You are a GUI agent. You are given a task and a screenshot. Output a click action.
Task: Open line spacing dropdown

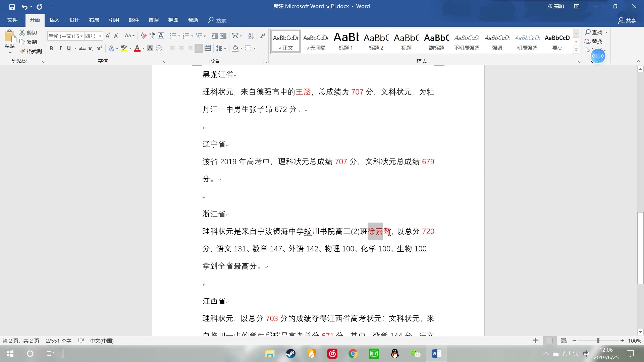click(225, 49)
